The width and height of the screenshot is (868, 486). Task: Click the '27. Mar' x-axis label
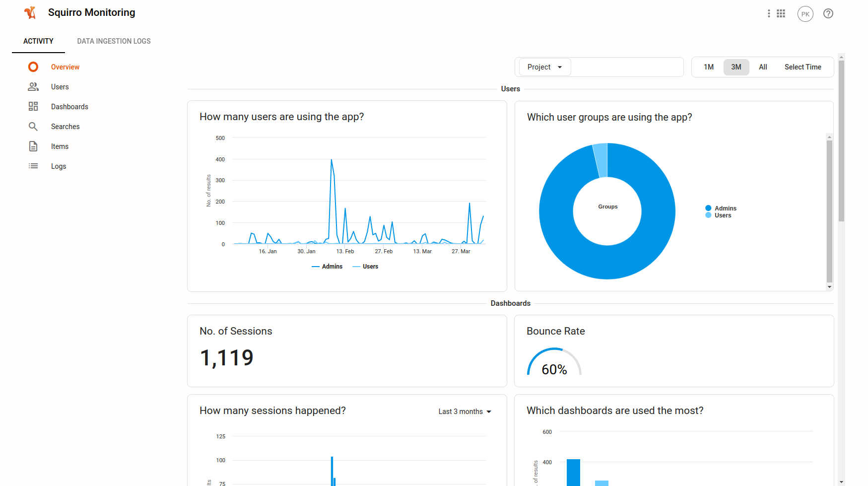coord(461,251)
